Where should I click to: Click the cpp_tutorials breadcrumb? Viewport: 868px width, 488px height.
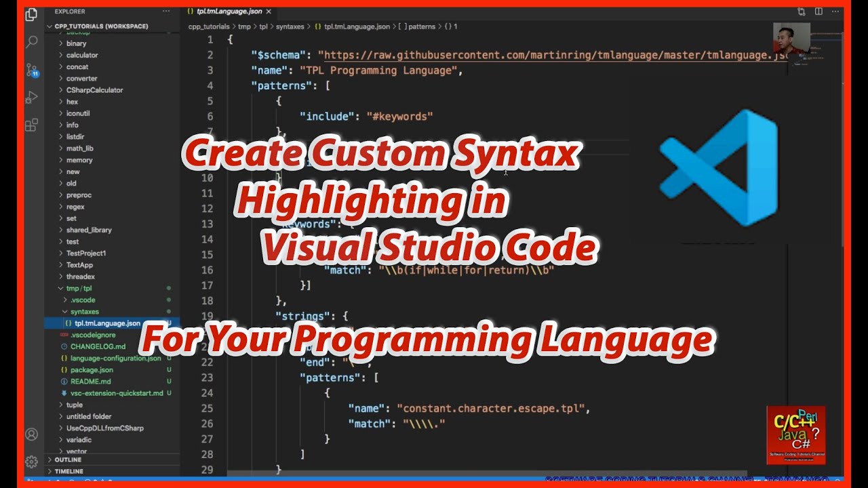(x=210, y=26)
